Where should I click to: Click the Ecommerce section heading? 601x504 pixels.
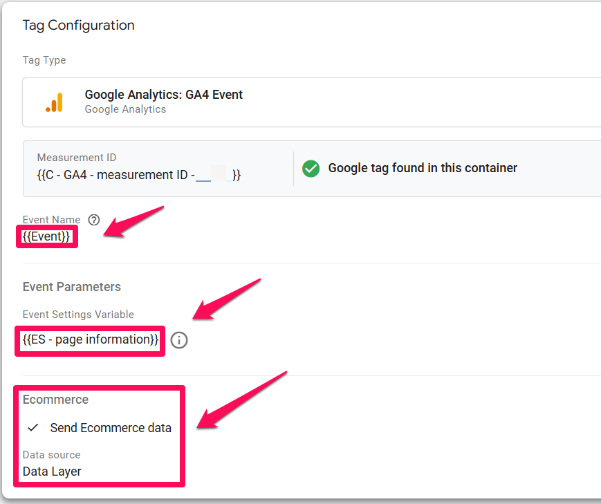click(x=56, y=399)
